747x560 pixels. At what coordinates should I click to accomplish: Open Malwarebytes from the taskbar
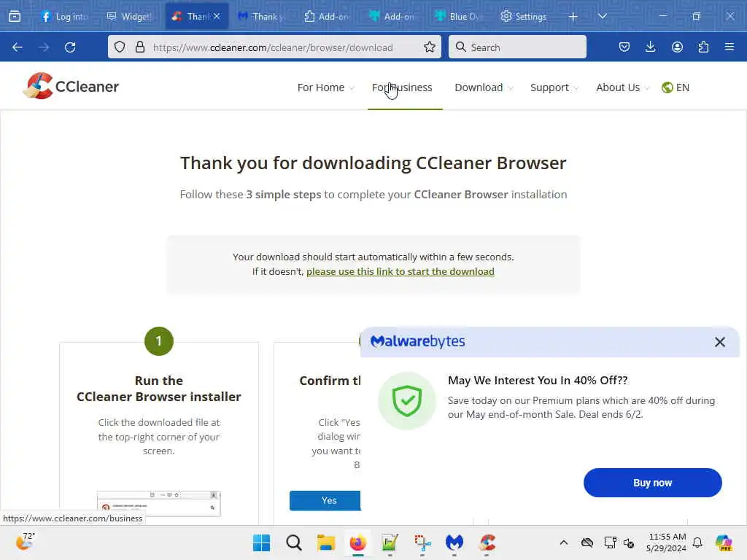[x=454, y=542]
